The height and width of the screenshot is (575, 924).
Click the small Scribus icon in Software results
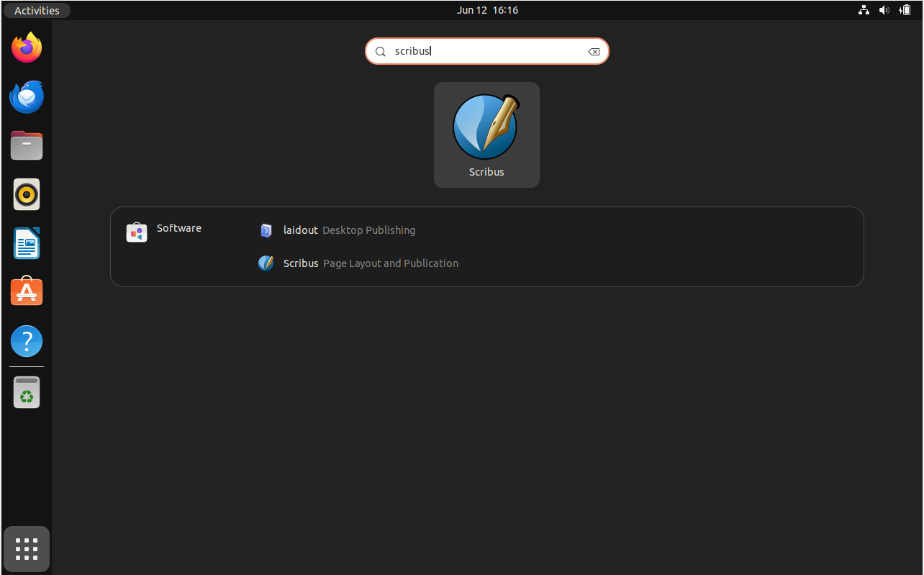pyautogui.click(x=266, y=263)
